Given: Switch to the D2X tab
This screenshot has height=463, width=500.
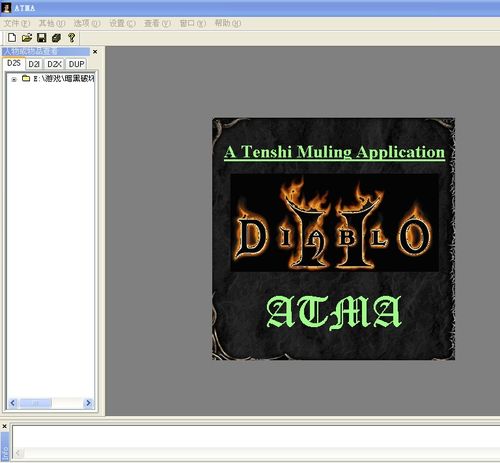Looking at the screenshot, I should [x=54, y=64].
